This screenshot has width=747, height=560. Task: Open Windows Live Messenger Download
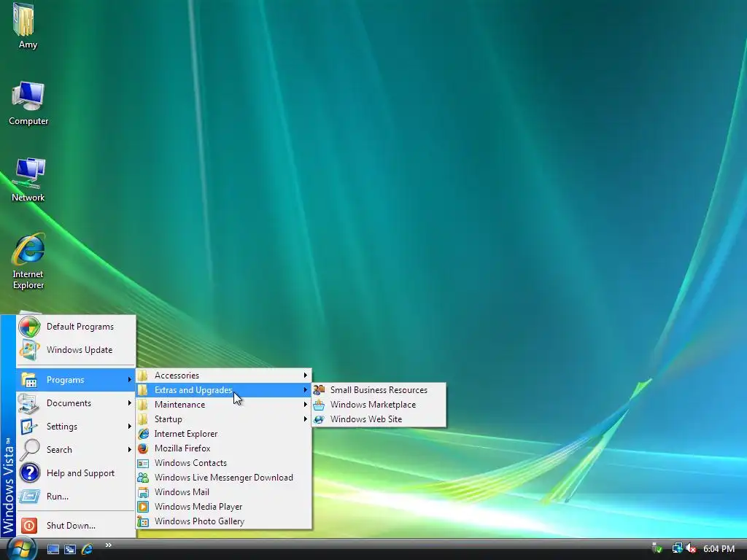click(224, 478)
